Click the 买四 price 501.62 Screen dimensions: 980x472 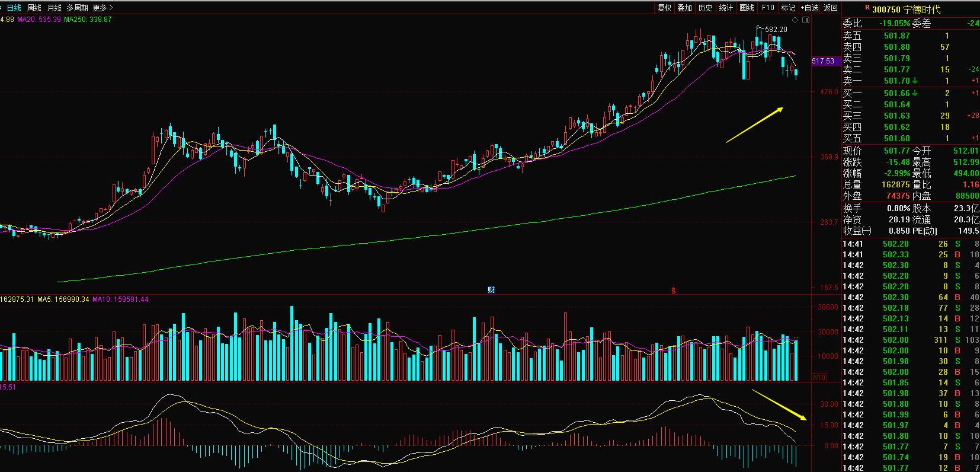[896, 127]
